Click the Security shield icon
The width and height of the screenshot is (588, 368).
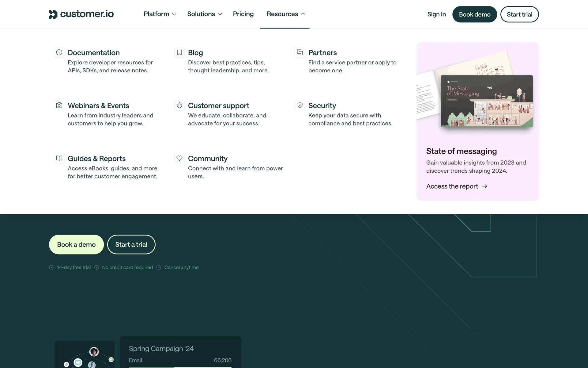[x=300, y=105]
